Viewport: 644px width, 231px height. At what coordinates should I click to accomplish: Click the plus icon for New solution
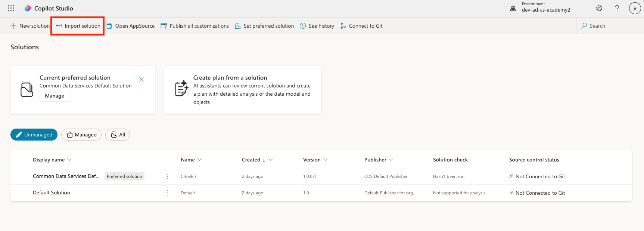[x=13, y=26]
